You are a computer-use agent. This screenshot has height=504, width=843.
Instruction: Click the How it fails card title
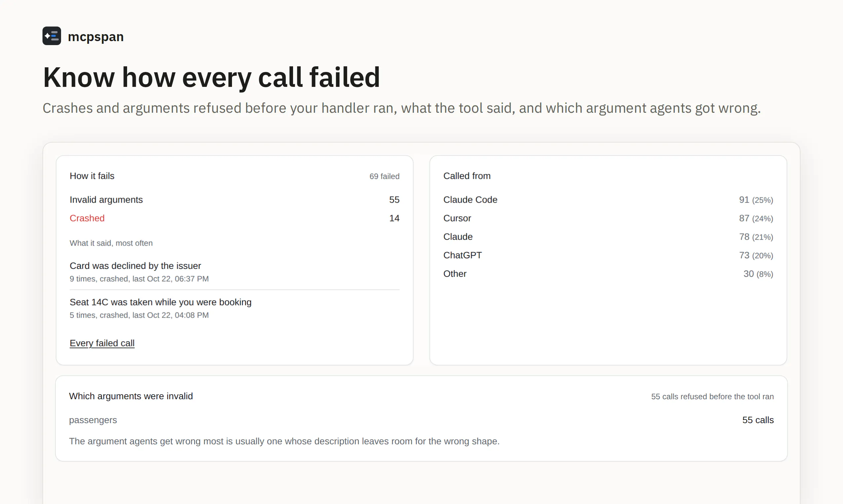coord(92,176)
